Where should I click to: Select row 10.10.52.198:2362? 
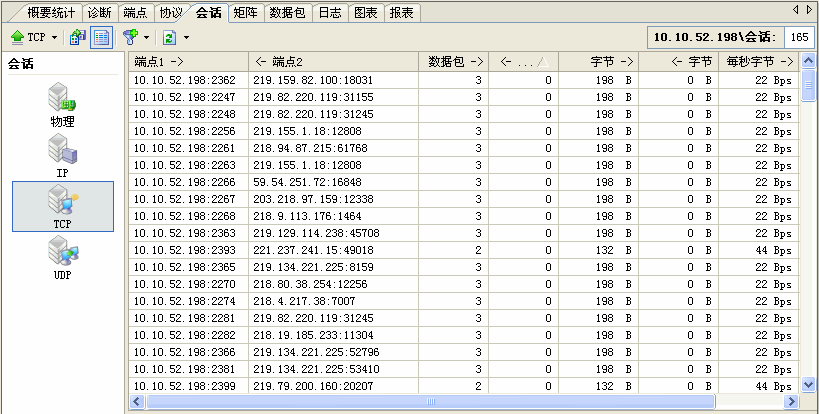464,80
